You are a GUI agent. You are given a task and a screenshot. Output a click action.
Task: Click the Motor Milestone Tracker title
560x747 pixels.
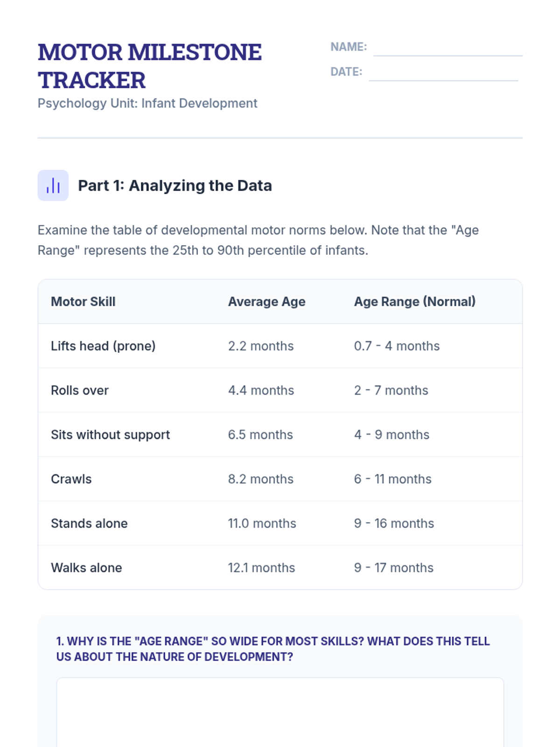click(x=150, y=66)
